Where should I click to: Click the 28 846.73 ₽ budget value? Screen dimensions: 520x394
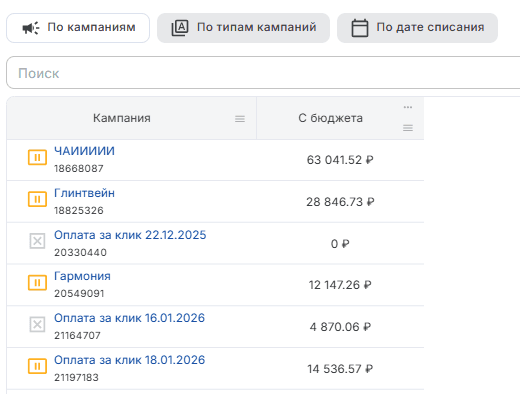[x=340, y=202]
